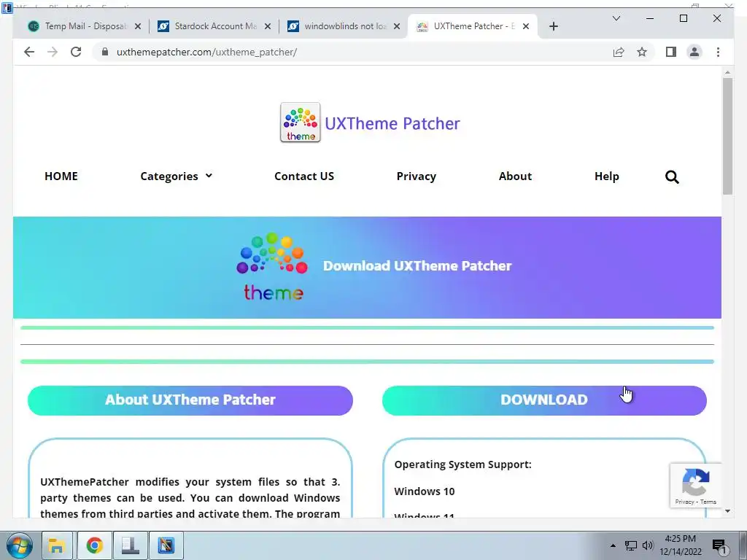Click the page vertical scrollbar thumb
The image size is (747, 560).
tap(727, 136)
